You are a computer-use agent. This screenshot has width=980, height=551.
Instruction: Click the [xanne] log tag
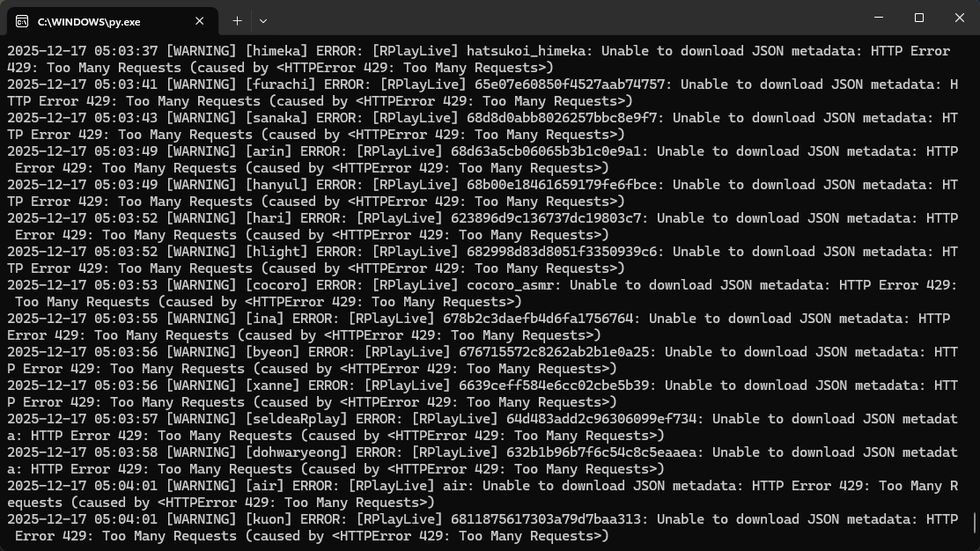(273, 385)
